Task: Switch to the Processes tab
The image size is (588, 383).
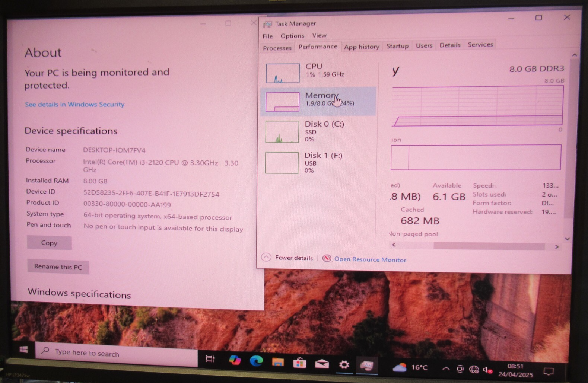Action: tap(277, 48)
